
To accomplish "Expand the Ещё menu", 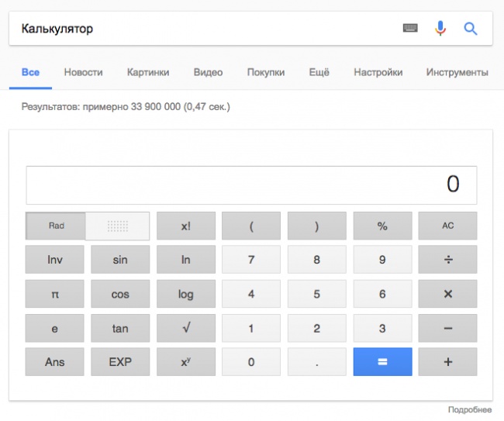I will click(319, 72).
